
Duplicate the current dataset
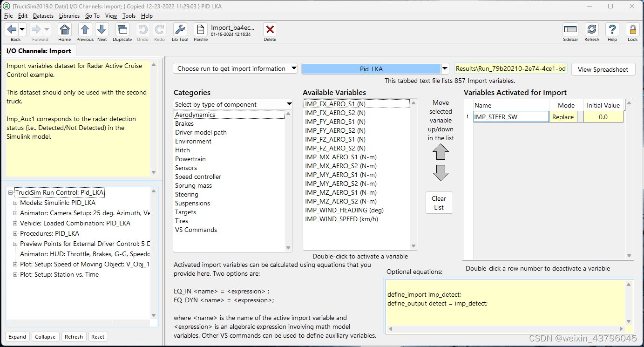click(x=122, y=30)
